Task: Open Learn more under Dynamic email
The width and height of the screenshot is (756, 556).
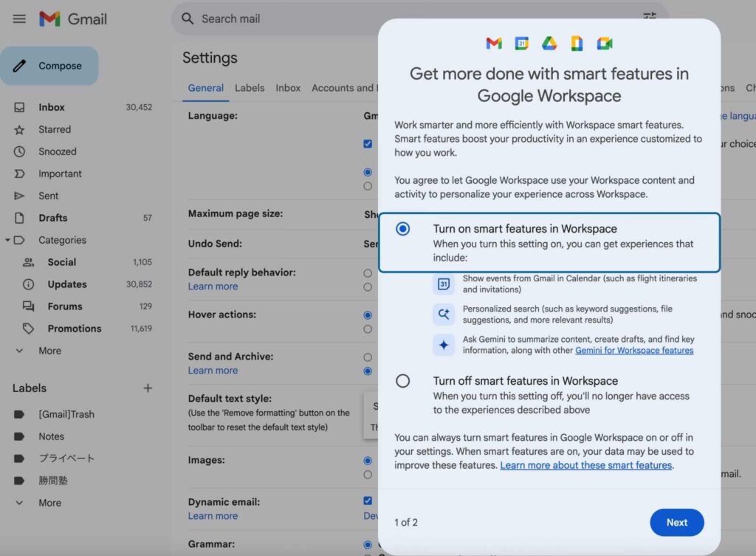Action: pyautogui.click(x=213, y=516)
